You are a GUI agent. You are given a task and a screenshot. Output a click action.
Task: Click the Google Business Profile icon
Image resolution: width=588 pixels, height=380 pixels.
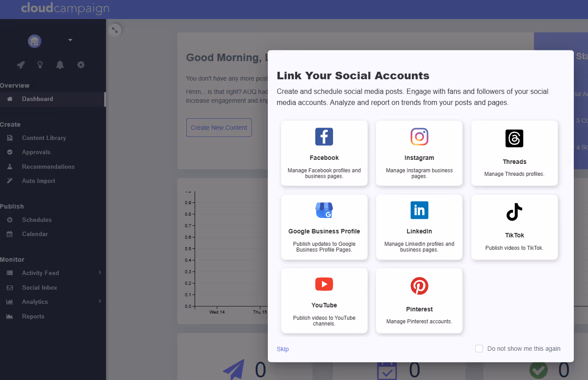point(324,210)
